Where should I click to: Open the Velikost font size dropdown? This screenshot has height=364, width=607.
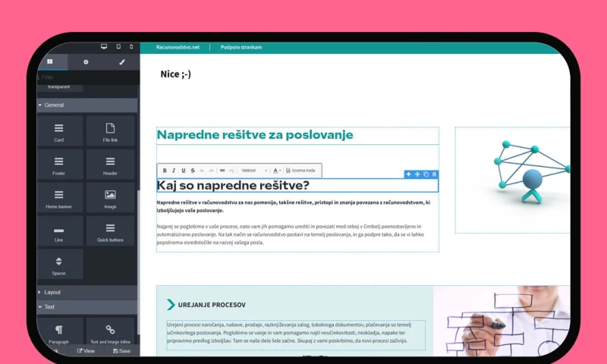tap(253, 171)
